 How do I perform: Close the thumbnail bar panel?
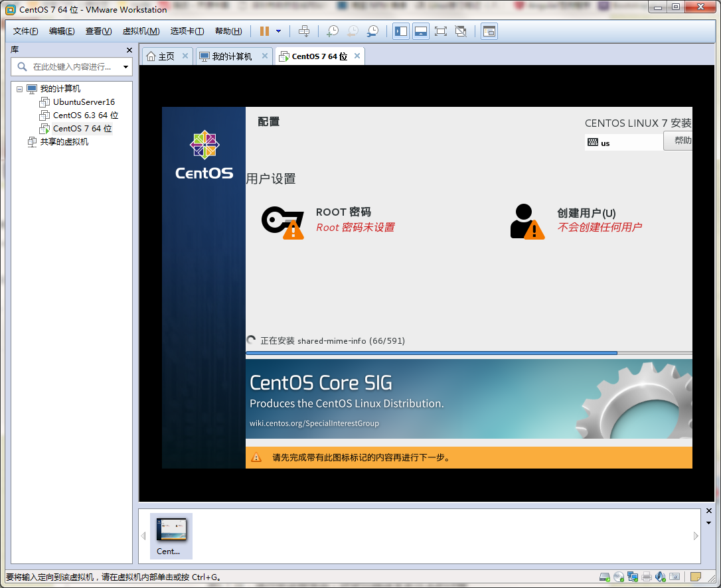click(x=708, y=511)
